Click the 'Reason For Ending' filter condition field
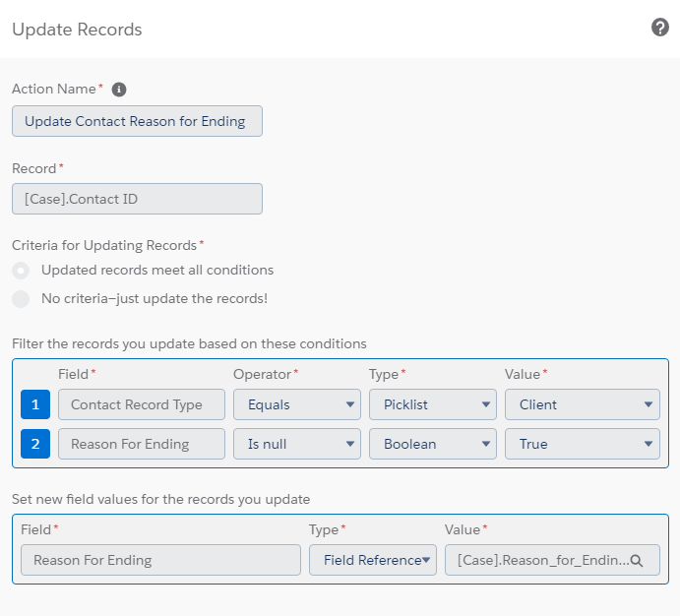Image resolution: width=680 pixels, height=616 pixels. tap(142, 444)
